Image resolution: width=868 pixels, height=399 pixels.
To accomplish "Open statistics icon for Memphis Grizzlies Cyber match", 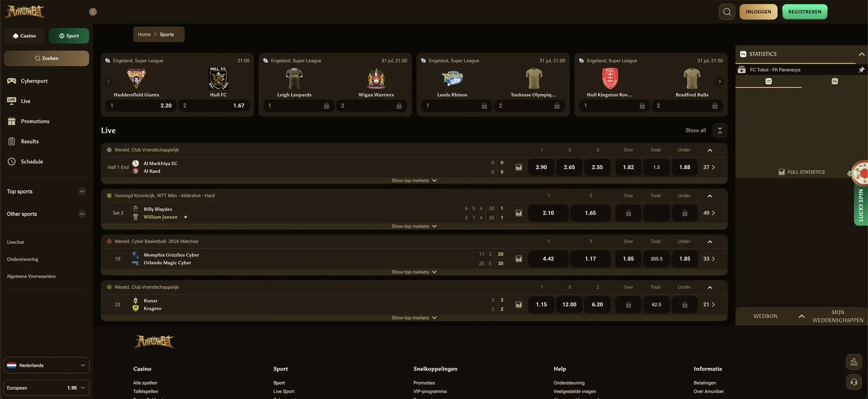I will (519, 259).
